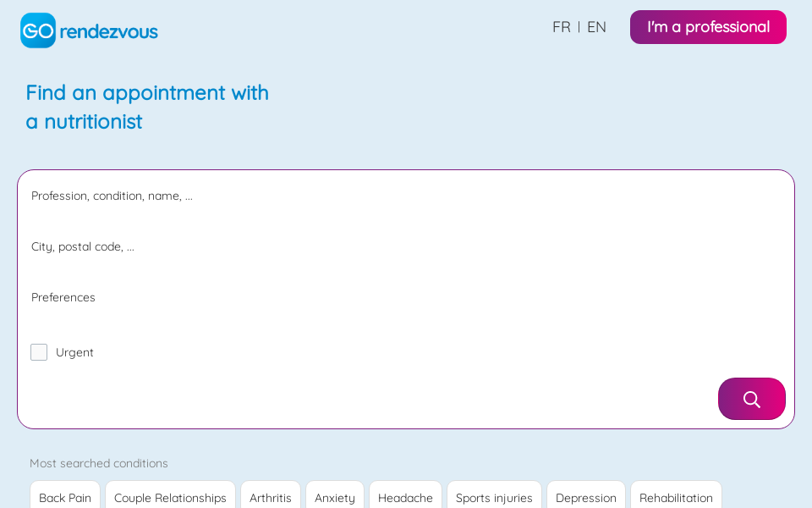Select the Anxiety condition chip
The height and width of the screenshot is (508, 812).
point(335,497)
